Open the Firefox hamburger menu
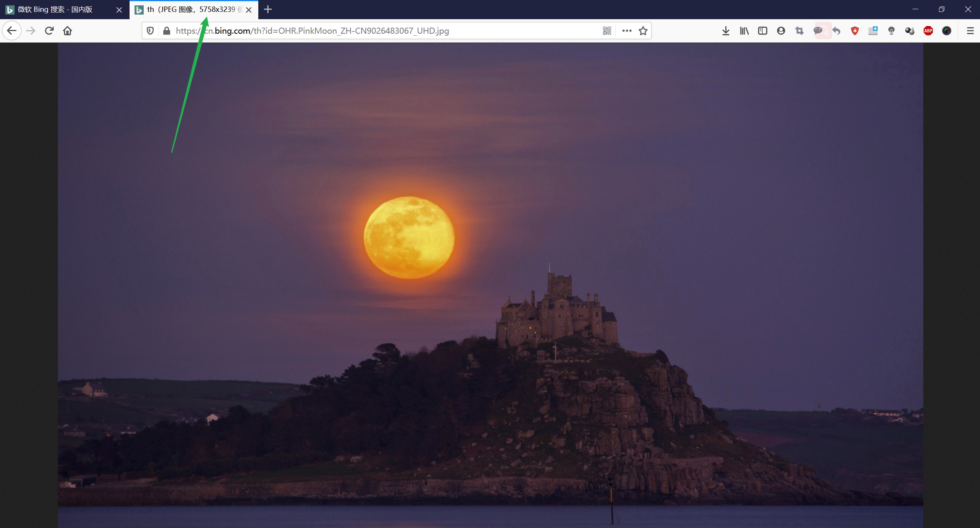980x528 pixels. [970, 31]
